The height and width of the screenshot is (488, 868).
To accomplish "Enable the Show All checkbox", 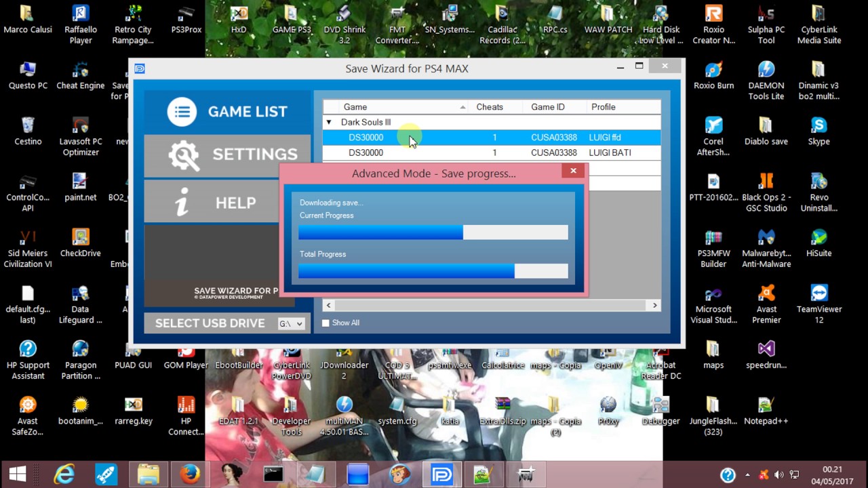I will tap(325, 323).
